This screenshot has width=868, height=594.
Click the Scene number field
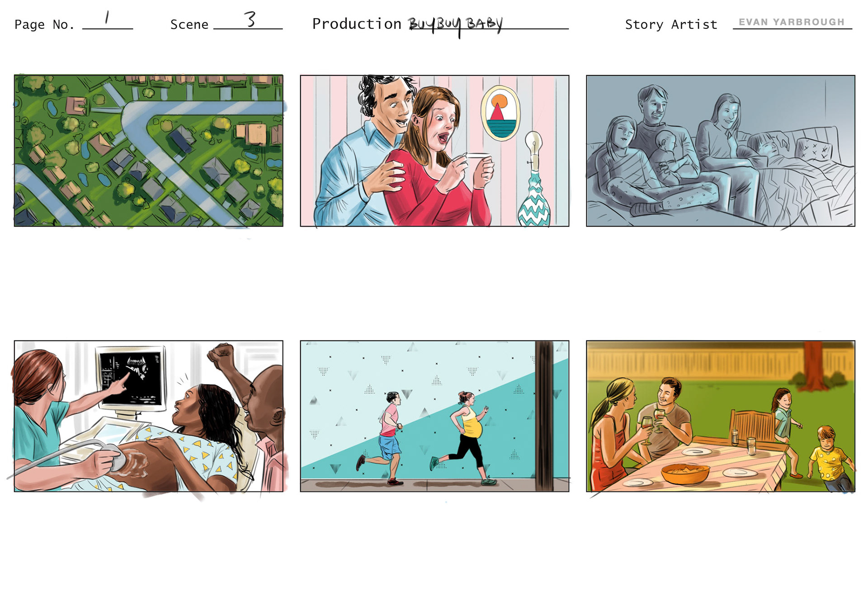pos(248,20)
